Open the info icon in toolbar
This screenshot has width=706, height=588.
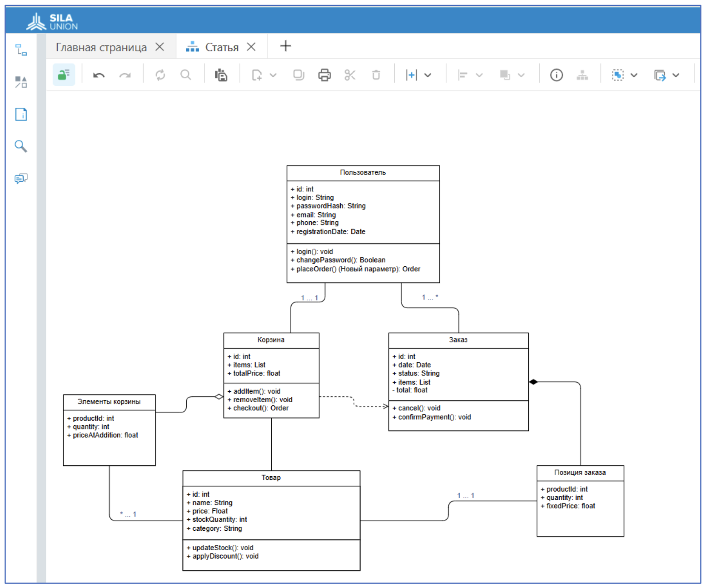(556, 75)
